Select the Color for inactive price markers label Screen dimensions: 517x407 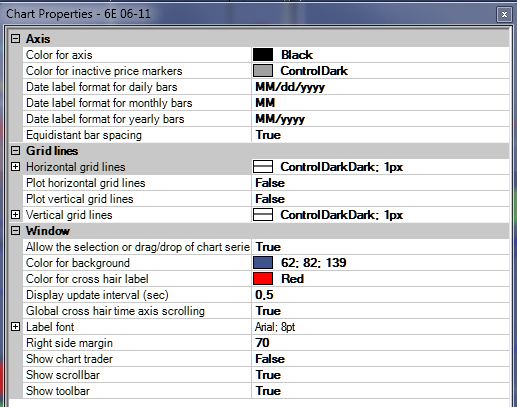[104, 71]
